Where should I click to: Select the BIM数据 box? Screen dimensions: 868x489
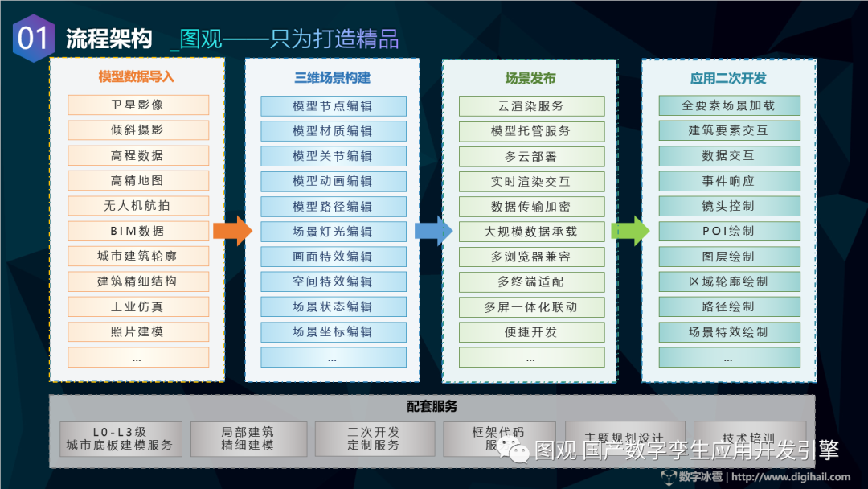coord(138,231)
